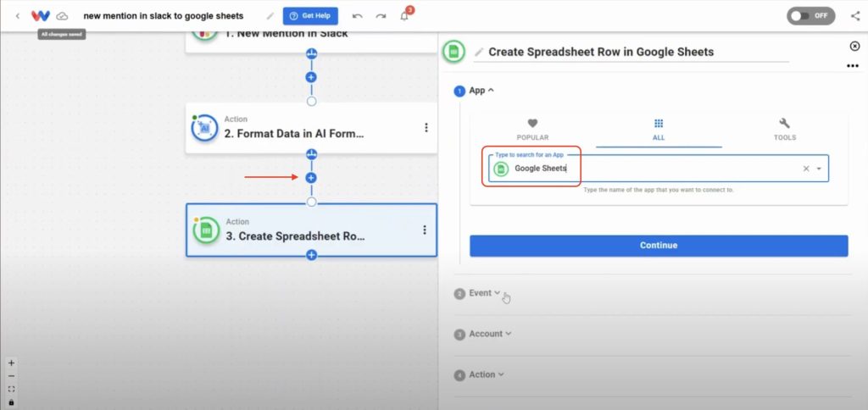The height and width of the screenshot is (410, 868).
Task: Add step between Format Data and Spreadsheet Row
Action: pos(311,178)
